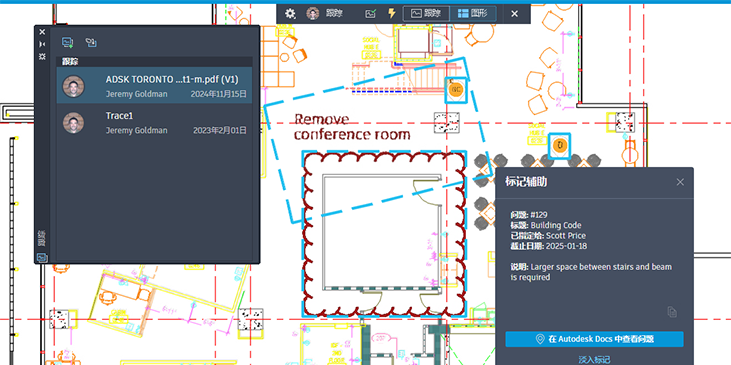Create new trace with plus icon

[68, 42]
